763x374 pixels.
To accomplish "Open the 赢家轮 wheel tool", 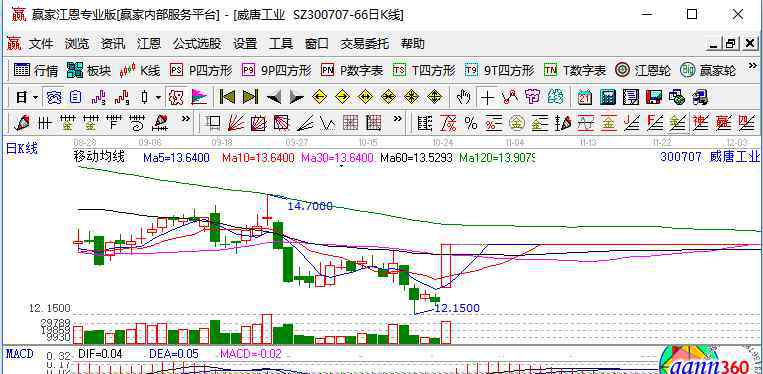I will (708, 71).
